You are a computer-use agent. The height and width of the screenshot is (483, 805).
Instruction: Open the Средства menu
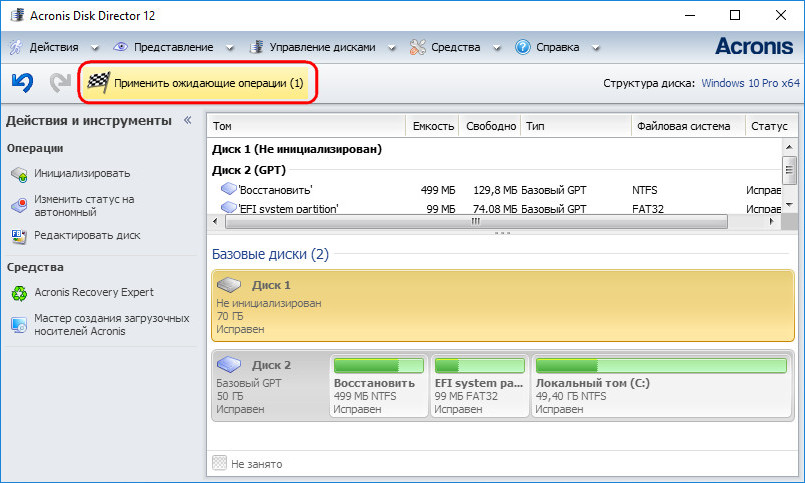click(x=455, y=47)
